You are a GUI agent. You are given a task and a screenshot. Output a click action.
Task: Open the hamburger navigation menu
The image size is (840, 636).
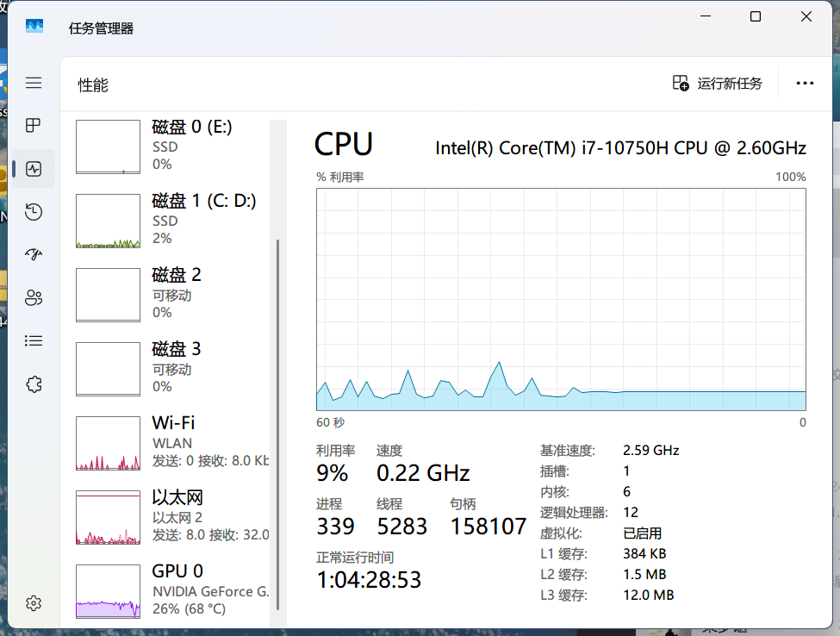(x=34, y=83)
